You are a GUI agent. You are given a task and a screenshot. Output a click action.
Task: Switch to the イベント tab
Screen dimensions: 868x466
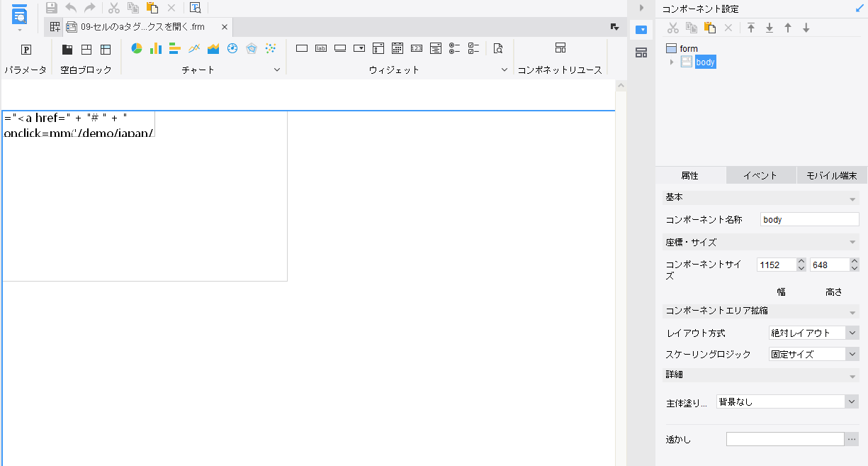pyautogui.click(x=761, y=175)
